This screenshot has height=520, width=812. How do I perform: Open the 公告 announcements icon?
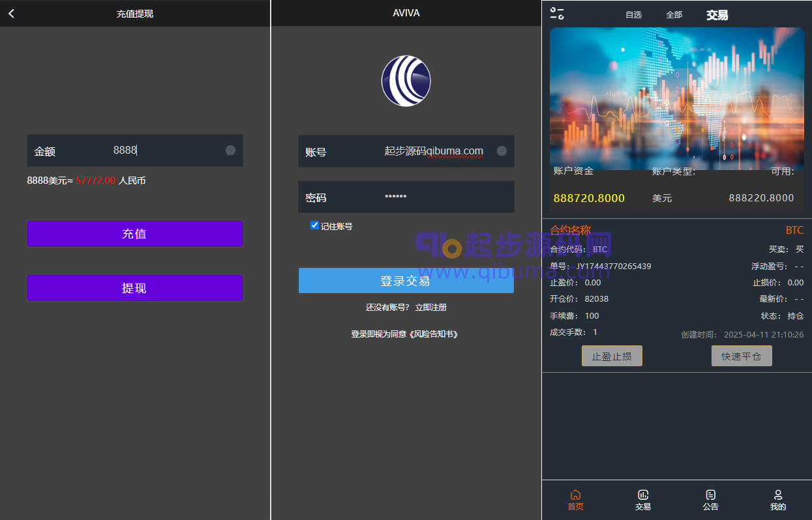tap(711, 495)
